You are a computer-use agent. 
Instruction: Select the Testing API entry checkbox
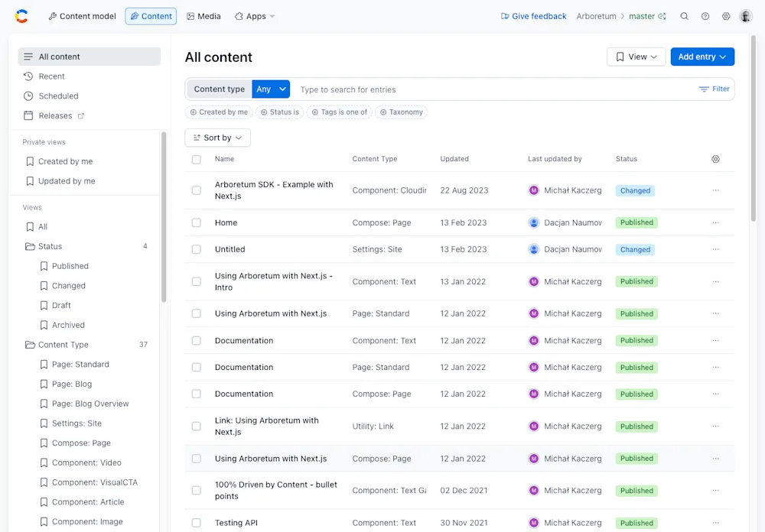coord(194,523)
